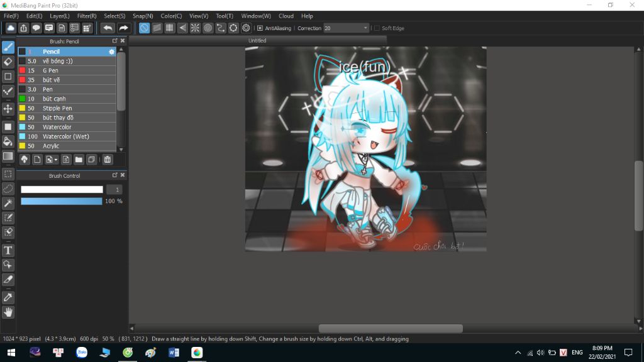Viewport: 644px width, 362px height.
Task: Select the Dot tool with pen
Action: coord(8,91)
